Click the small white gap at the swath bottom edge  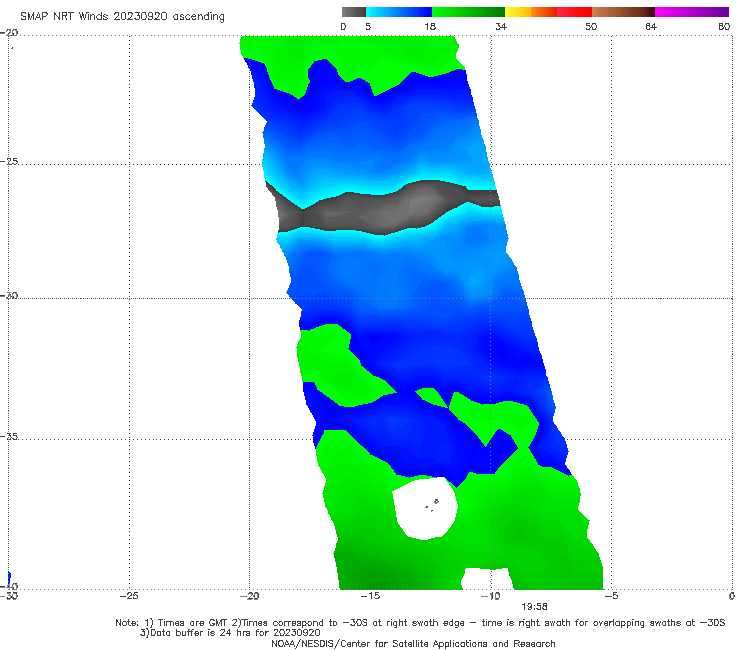click(x=487, y=579)
